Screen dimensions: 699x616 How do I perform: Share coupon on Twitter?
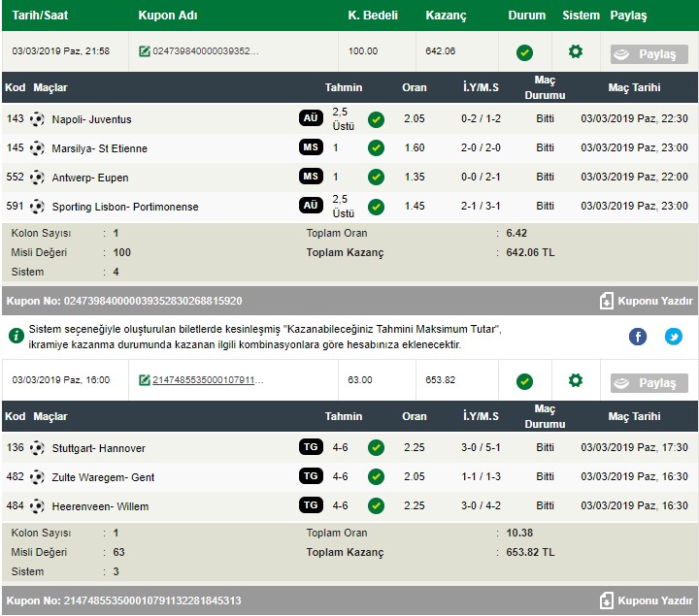673,336
